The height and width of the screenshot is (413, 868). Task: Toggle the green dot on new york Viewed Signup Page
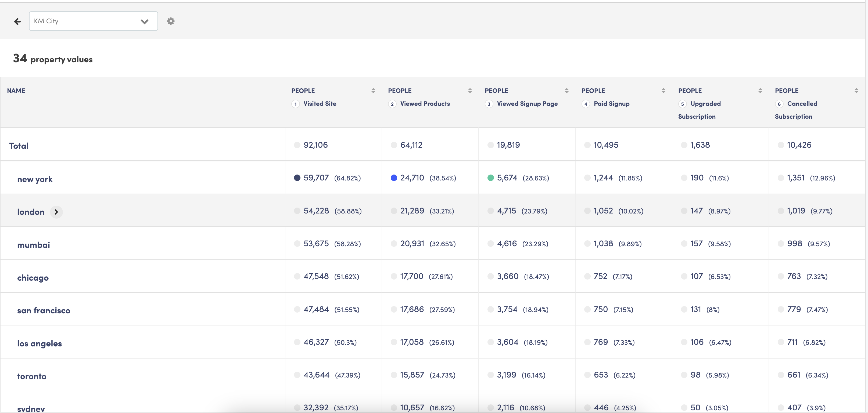[490, 178]
